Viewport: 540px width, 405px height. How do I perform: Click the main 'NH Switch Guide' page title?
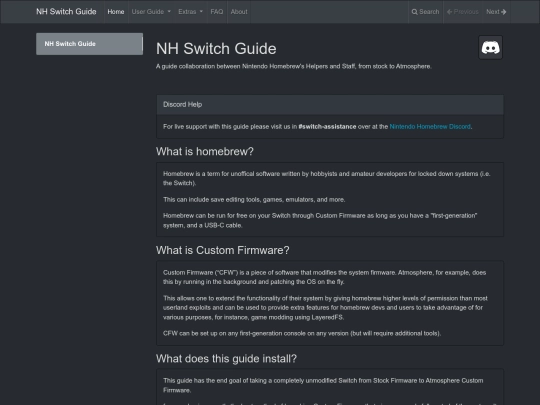(216, 49)
